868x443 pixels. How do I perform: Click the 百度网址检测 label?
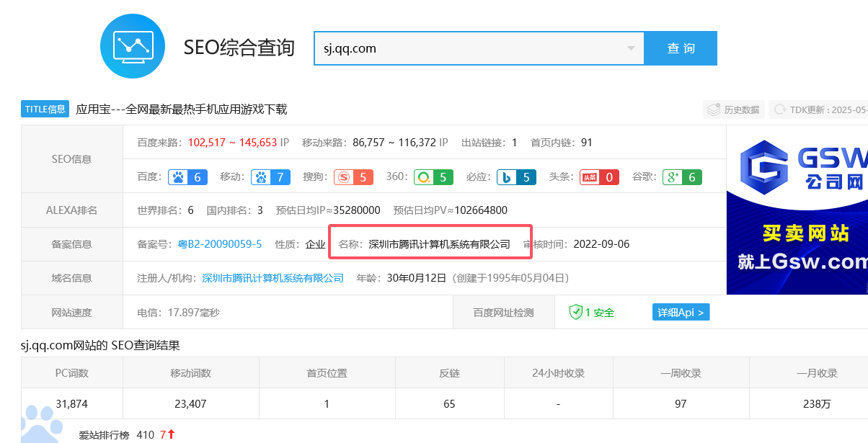coord(503,313)
